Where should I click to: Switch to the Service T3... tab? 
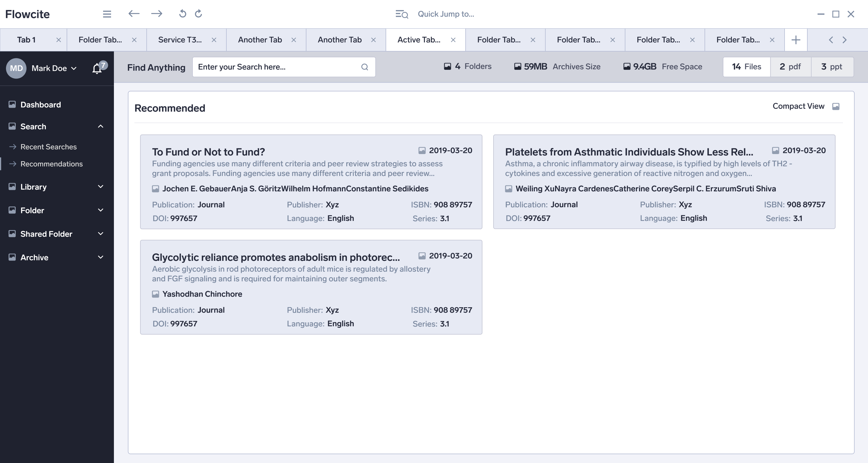(x=180, y=40)
